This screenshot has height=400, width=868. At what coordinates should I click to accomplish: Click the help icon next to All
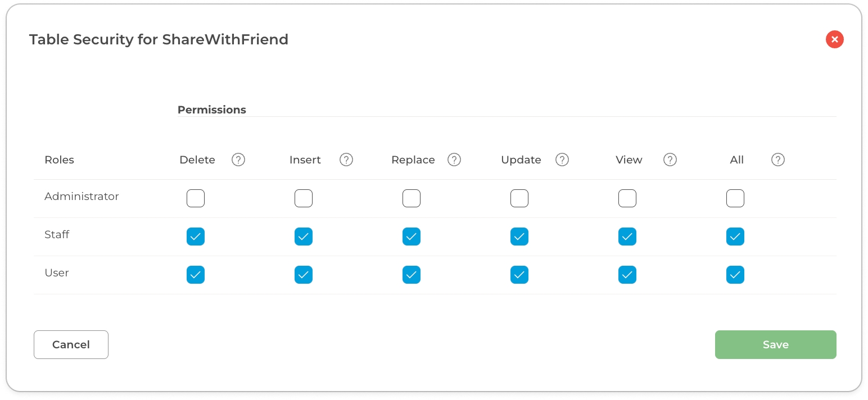click(x=778, y=160)
